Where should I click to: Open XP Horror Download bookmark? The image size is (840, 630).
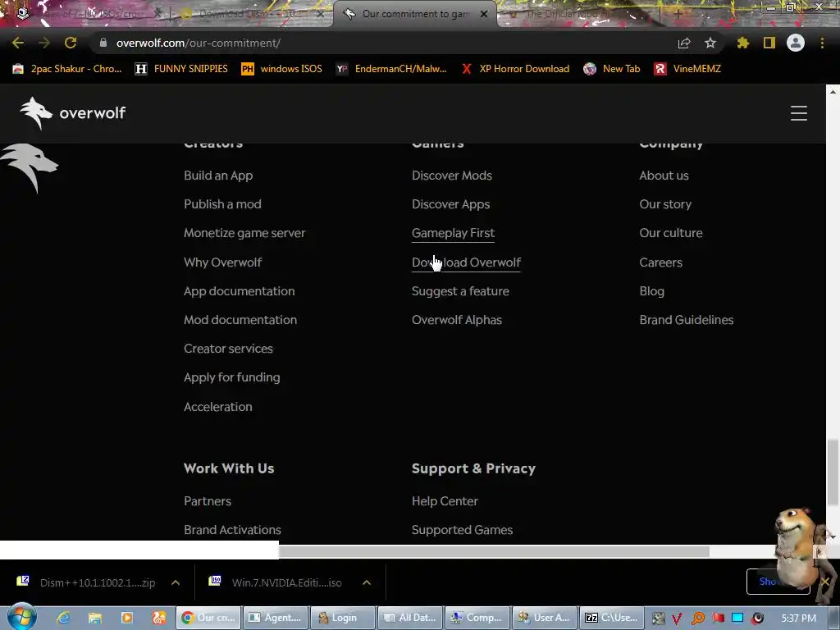coord(515,69)
